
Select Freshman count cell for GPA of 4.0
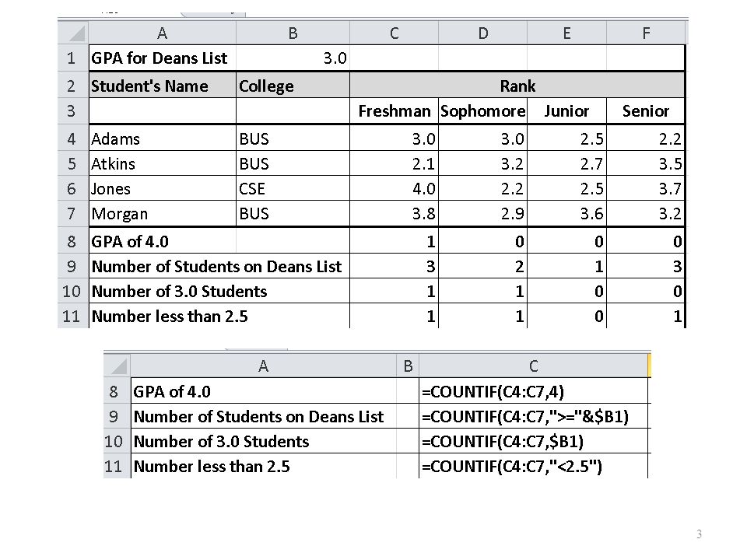click(x=395, y=241)
